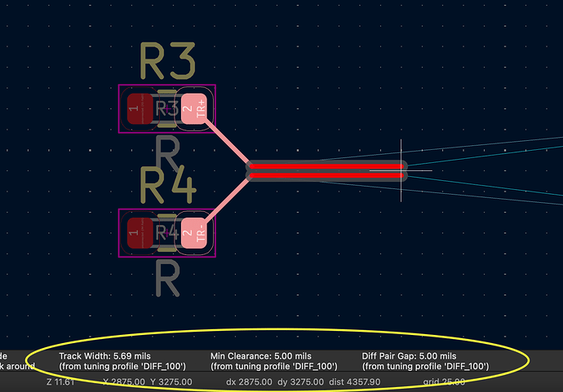Screen dimensions: 563x392
Task: Click the dx dy dist relative coordinates readout
Action: click(278, 381)
